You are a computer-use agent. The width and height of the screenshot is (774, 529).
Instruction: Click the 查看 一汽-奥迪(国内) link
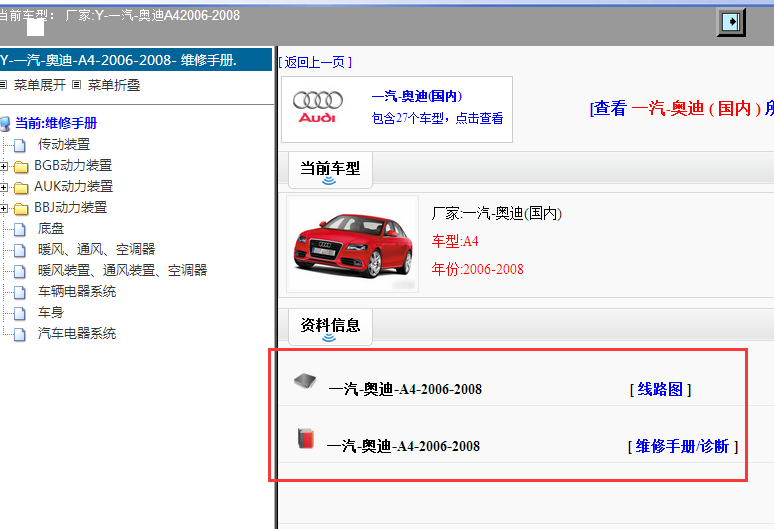682,108
